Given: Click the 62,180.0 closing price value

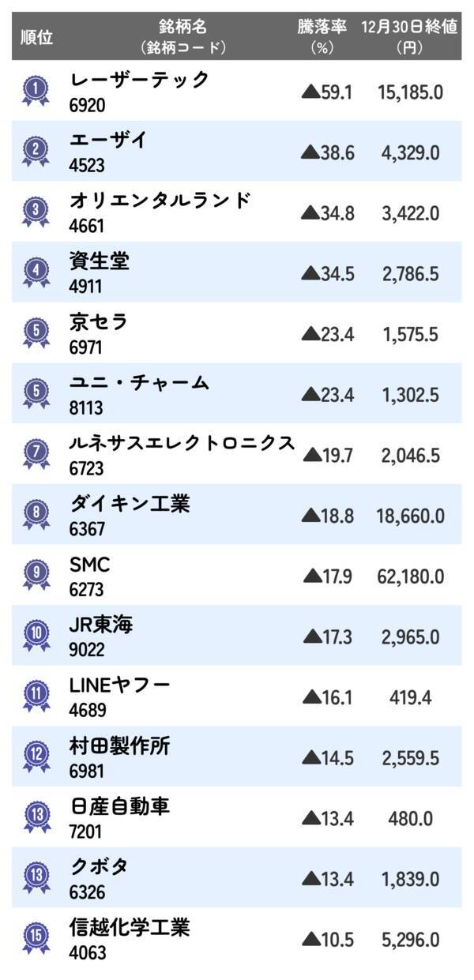Looking at the screenshot, I should coord(410,577).
